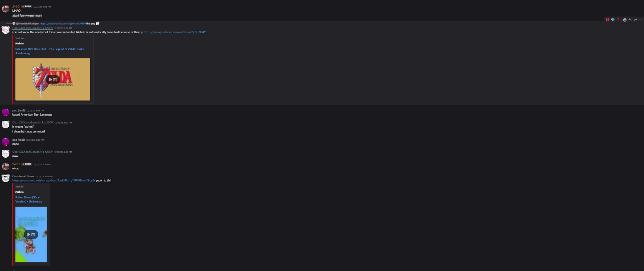
Task: Play the Fallen Down Undertale video embed
Action: point(31,234)
